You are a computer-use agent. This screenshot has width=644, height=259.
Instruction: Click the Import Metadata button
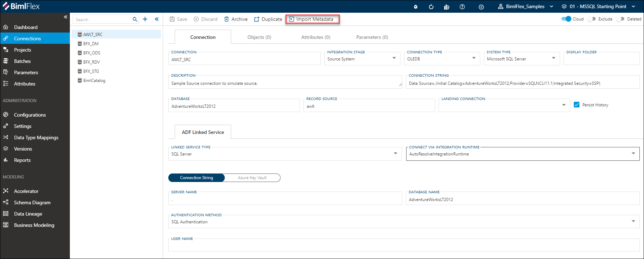[312, 19]
